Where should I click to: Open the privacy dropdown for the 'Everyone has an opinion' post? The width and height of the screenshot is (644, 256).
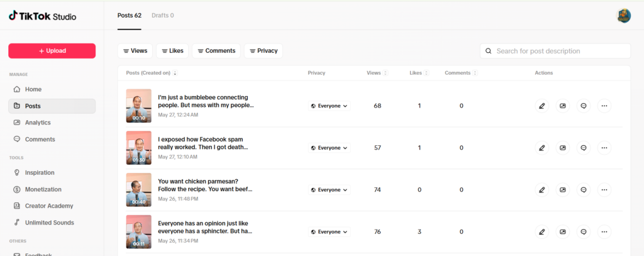tap(330, 231)
